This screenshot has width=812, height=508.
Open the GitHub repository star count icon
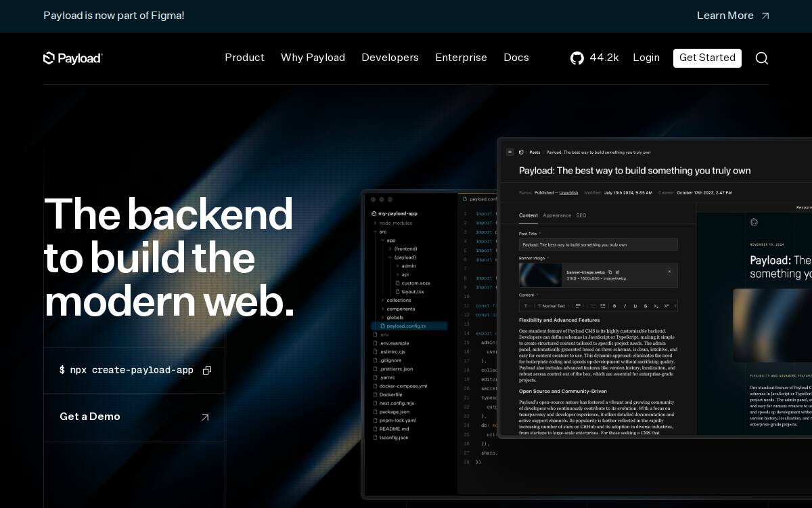tap(577, 58)
